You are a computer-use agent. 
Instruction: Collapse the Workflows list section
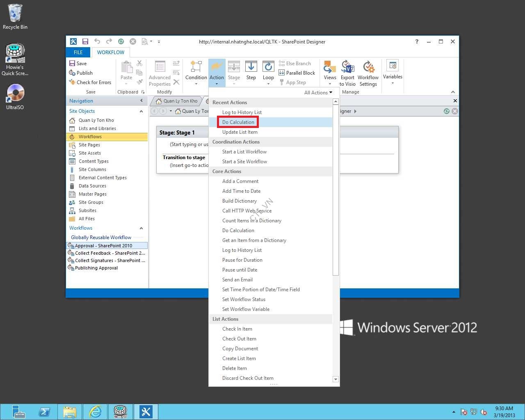tap(141, 228)
